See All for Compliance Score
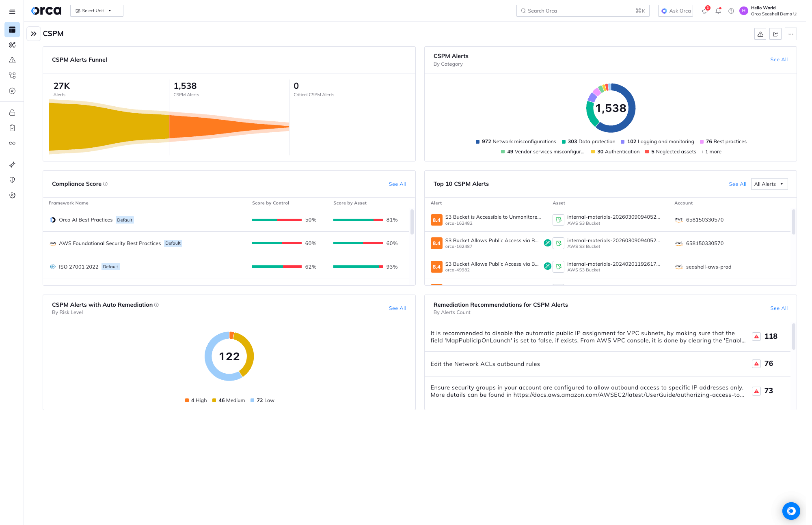The image size is (812, 525). pyautogui.click(x=397, y=184)
